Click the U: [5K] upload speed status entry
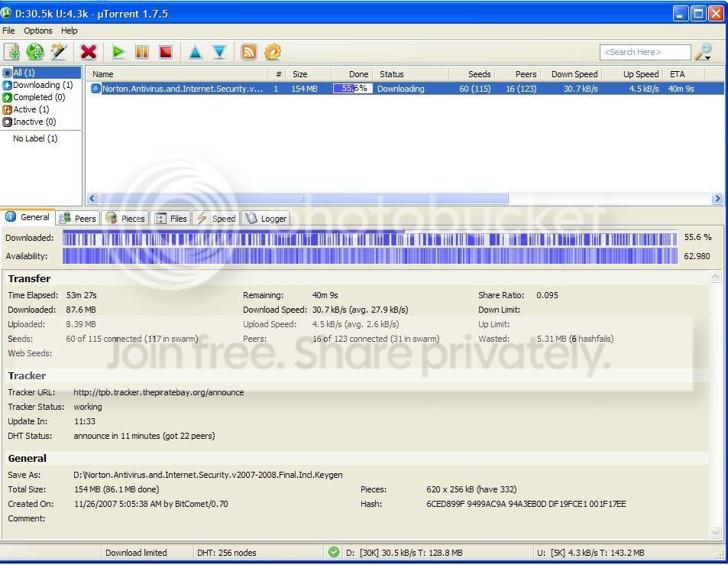The width and height of the screenshot is (728, 565). 590,553
